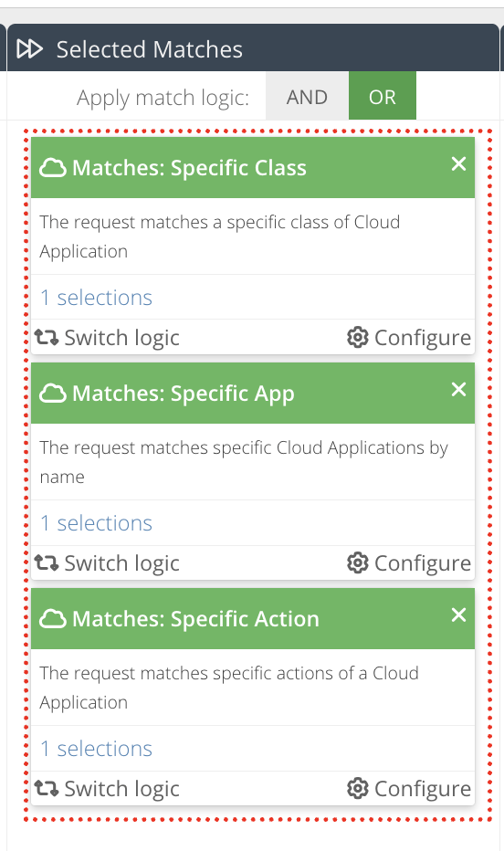Click the Selected Matches panel title
Screen dimensions: 504x851
click(149, 49)
